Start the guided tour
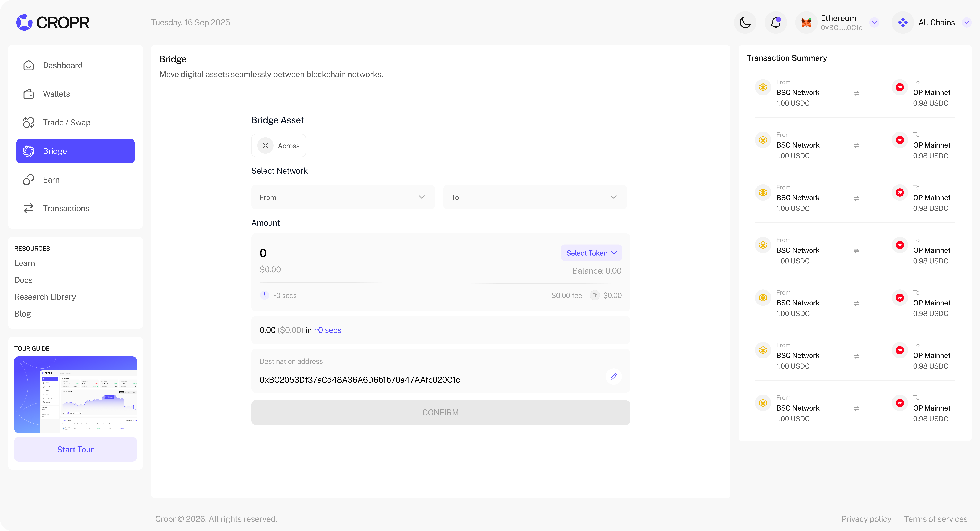The width and height of the screenshot is (980, 531). (75, 450)
